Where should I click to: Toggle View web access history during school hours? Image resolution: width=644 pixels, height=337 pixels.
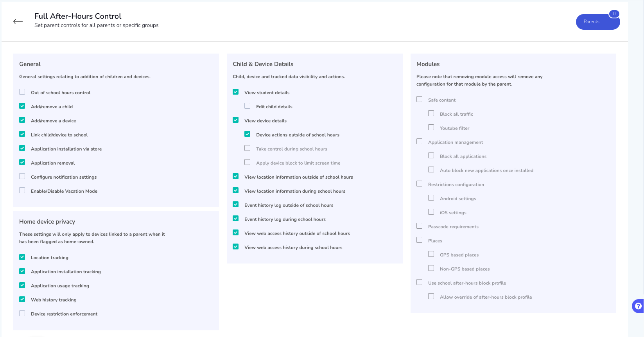236,247
